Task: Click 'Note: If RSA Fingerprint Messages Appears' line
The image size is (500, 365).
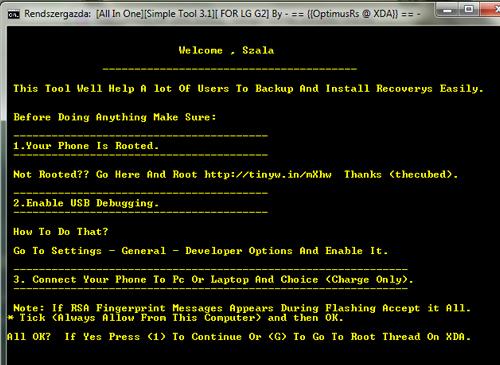Action: [242, 308]
